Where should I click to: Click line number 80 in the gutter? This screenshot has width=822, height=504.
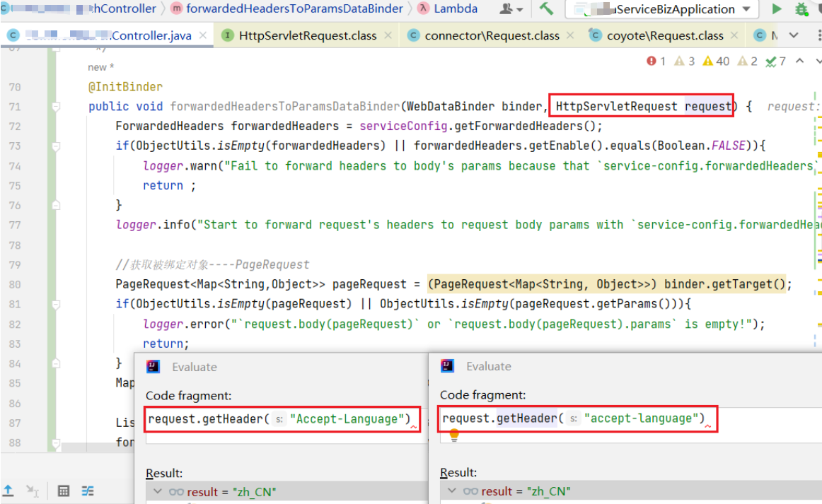point(15,284)
